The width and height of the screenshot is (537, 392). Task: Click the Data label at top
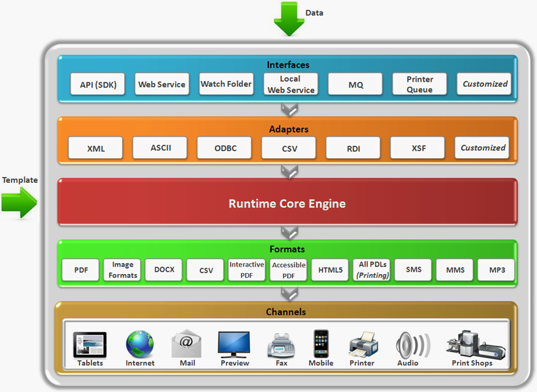tap(314, 12)
